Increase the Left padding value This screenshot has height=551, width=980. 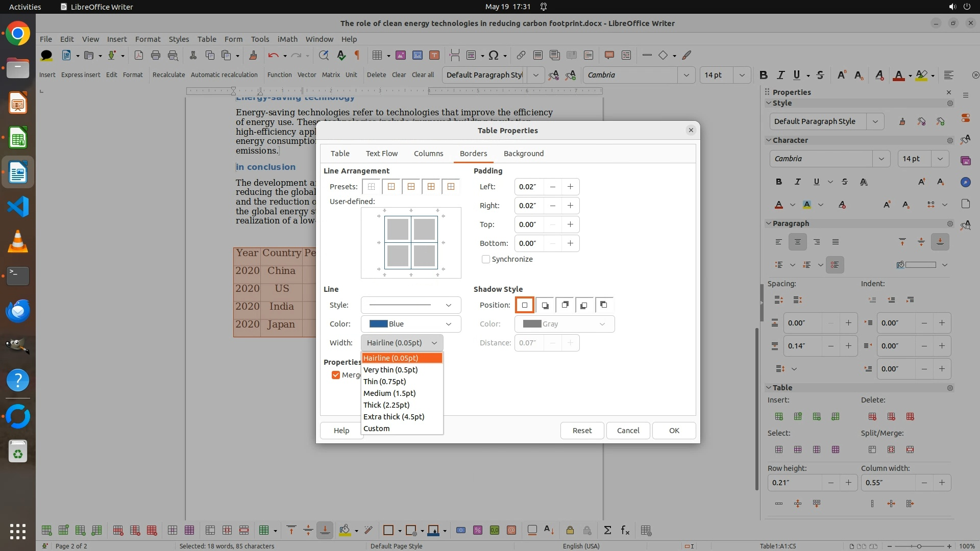tap(570, 187)
